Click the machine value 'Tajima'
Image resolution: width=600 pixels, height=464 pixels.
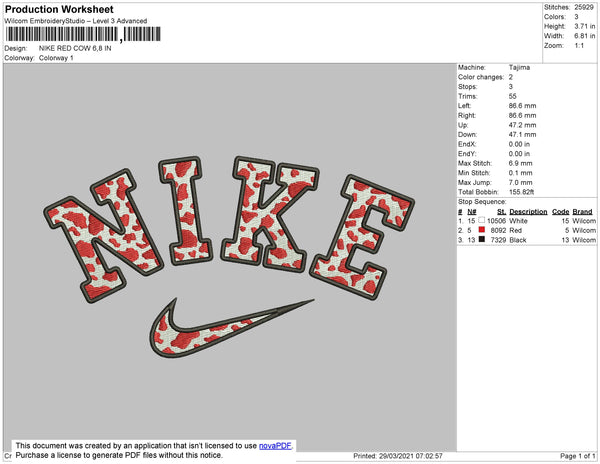pos(519,67)
